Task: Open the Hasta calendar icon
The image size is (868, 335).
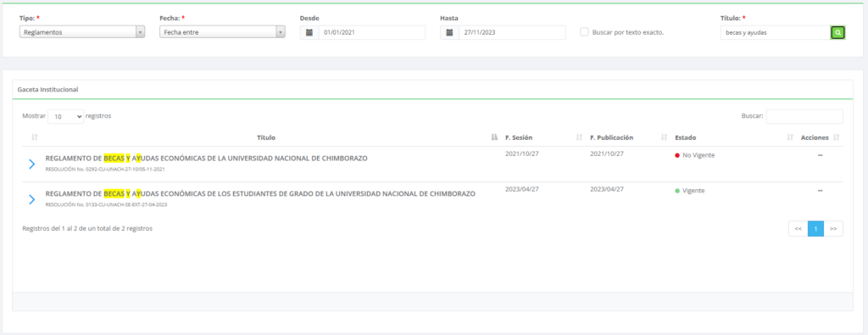Action: pyautogui.click(x=449, y=33)
